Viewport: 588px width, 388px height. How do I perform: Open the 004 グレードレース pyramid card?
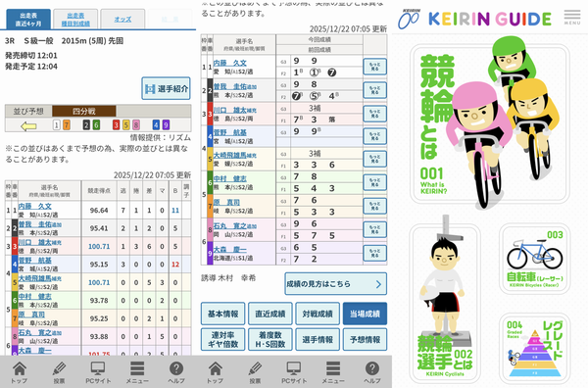click(535, 349)
